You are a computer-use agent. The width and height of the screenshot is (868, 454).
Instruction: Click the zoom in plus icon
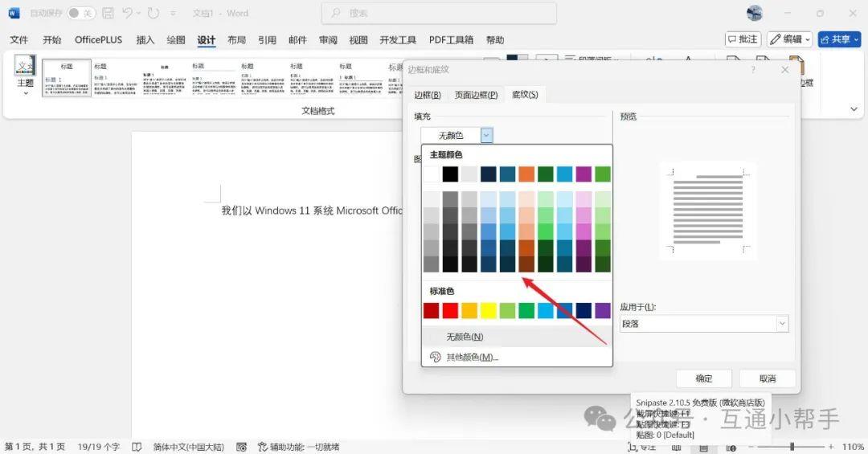pos(831,447)
